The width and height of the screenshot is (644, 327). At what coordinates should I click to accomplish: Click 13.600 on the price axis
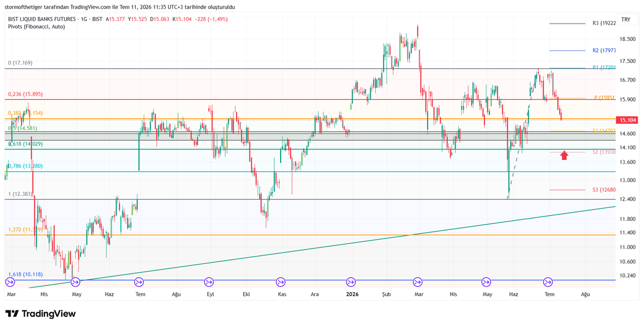[x=627, y=162]
